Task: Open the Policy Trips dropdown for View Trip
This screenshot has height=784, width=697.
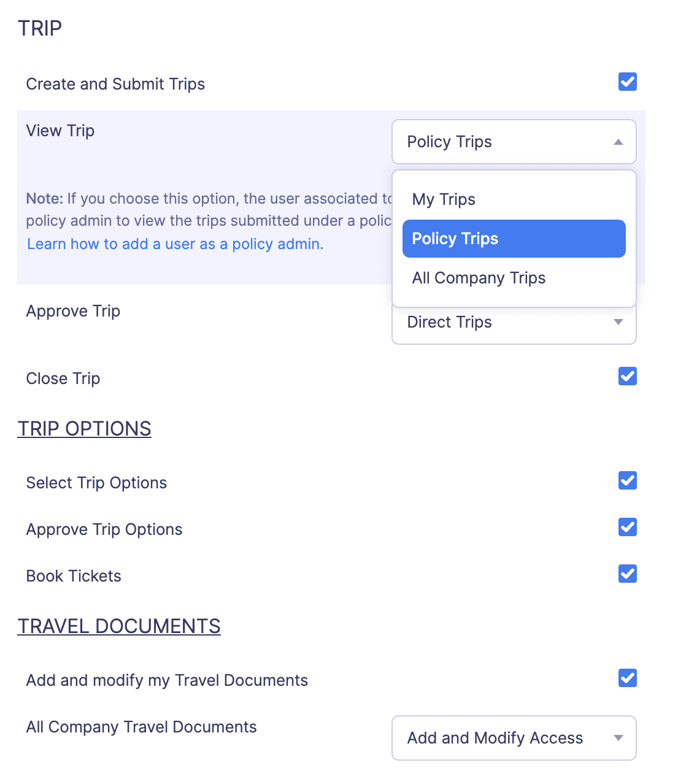Action: [514, 142]
